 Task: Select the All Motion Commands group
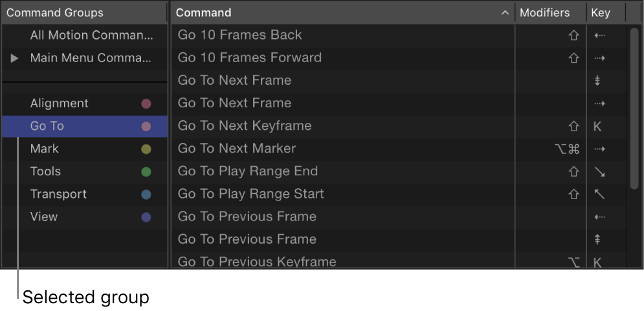(91, 36)
